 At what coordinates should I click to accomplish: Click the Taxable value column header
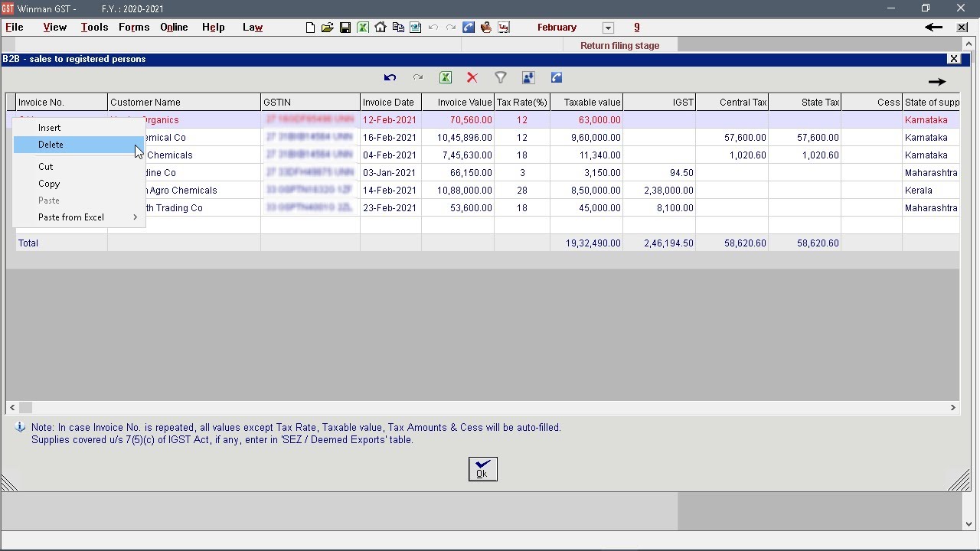click(586, 103)
